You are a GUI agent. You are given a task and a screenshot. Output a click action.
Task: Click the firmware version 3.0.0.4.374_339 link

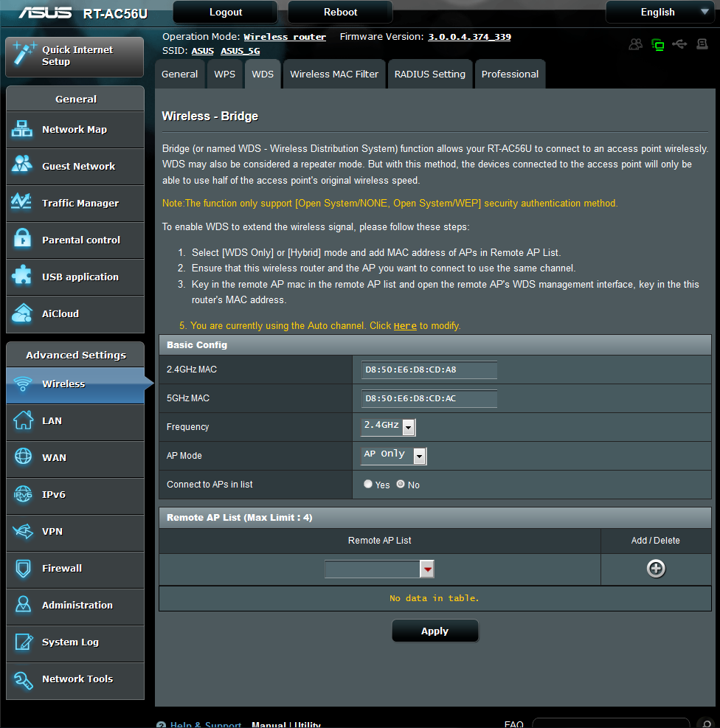pos(469,37)
